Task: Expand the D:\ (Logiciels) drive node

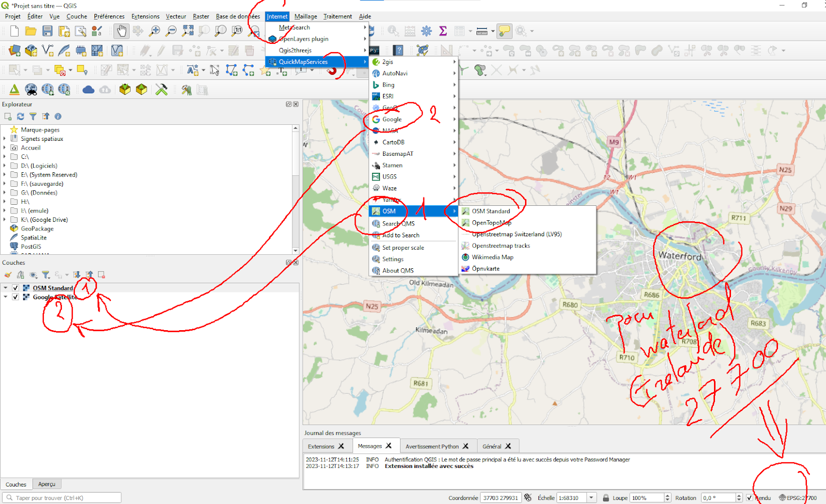Action: [x=5, y=166]
